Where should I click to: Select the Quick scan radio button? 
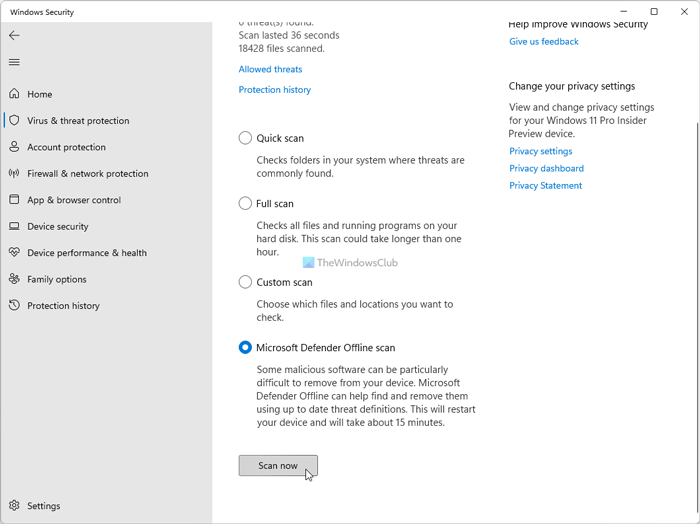coord(245,138)
